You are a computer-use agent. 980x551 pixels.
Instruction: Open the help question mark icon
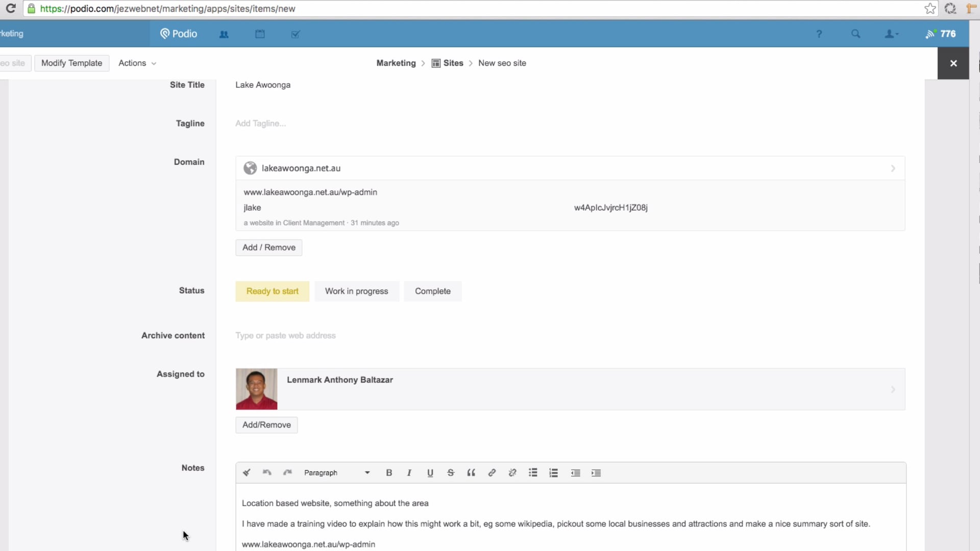pyautogui.click(x=819, y=34)
